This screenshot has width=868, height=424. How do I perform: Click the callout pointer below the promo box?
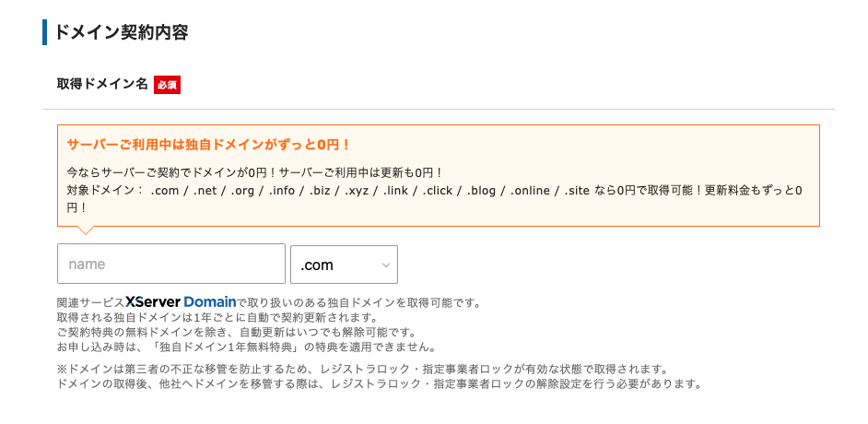click(84, 231)
